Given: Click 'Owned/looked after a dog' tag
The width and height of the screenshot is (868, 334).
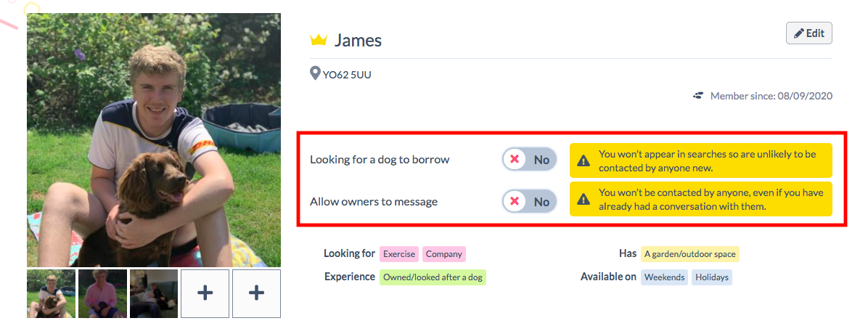Looking at the screenshot, I should 433,277.
